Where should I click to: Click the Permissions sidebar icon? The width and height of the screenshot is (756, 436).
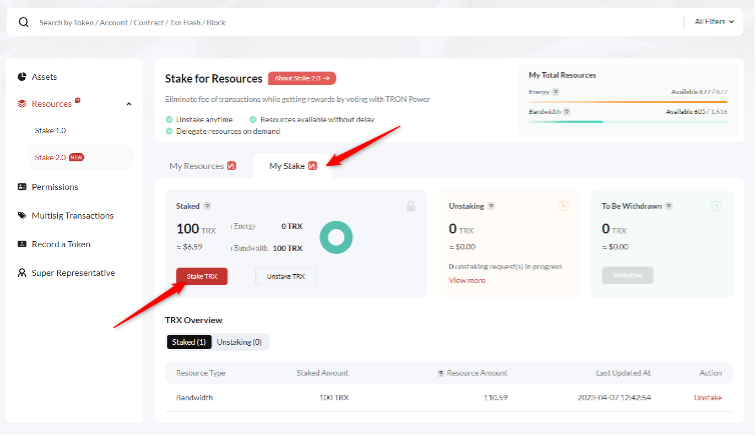coord(22,187)
